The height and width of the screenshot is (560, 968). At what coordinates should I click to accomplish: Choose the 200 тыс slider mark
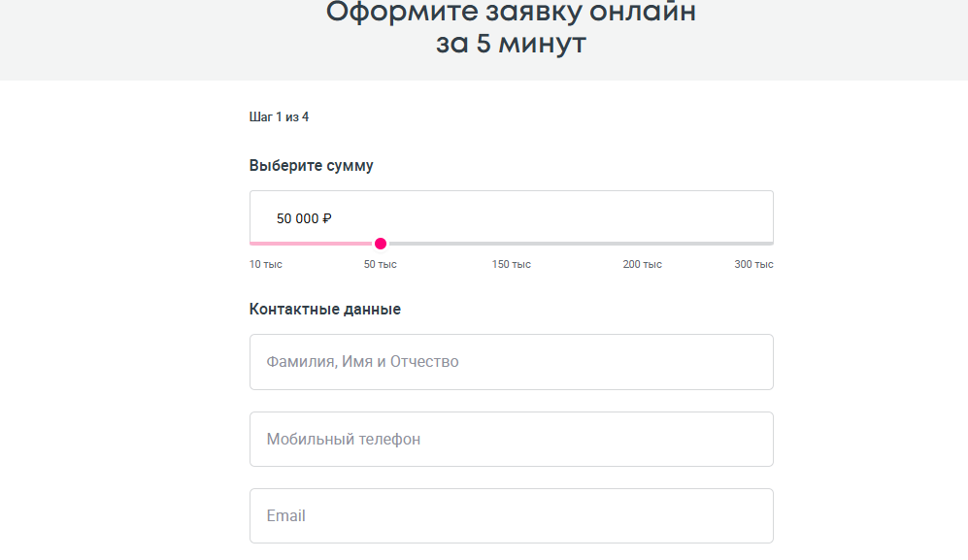point(643,265)
